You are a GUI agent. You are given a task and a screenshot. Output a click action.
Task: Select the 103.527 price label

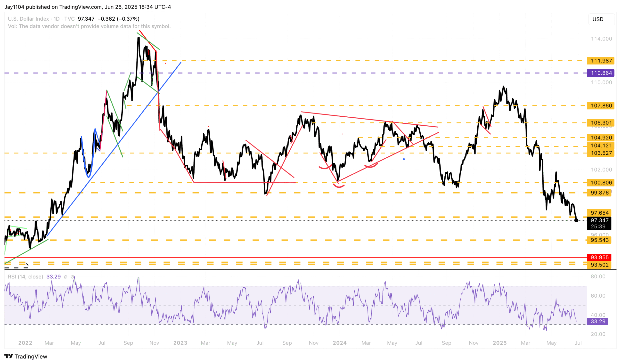coord(601,153)
